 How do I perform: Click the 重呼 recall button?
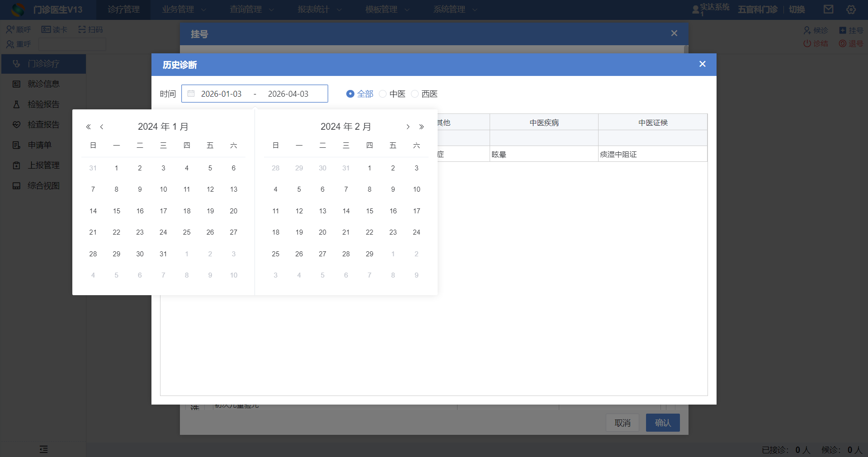pyautogui.click(x=18, y=44)
